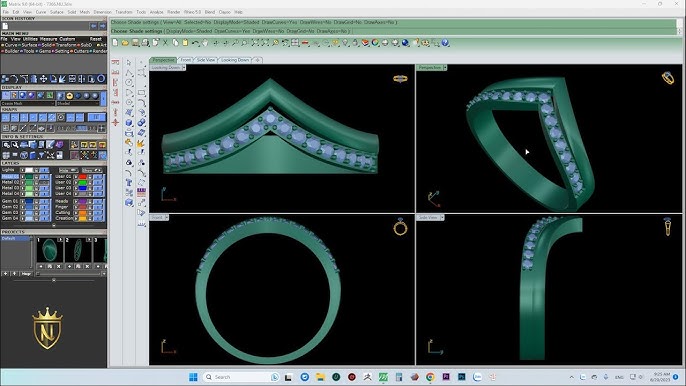Click the Move cross-arrows icon in left panel

[x=43, y=79]
